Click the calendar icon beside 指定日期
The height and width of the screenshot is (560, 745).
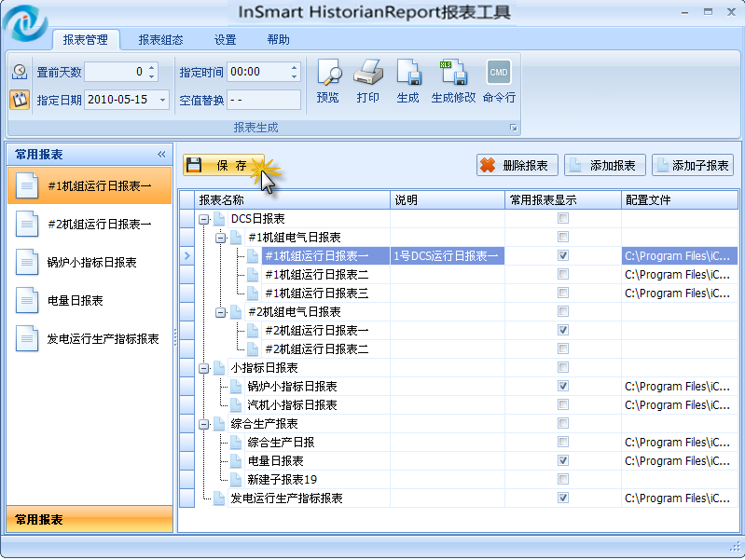coord(20,100)
